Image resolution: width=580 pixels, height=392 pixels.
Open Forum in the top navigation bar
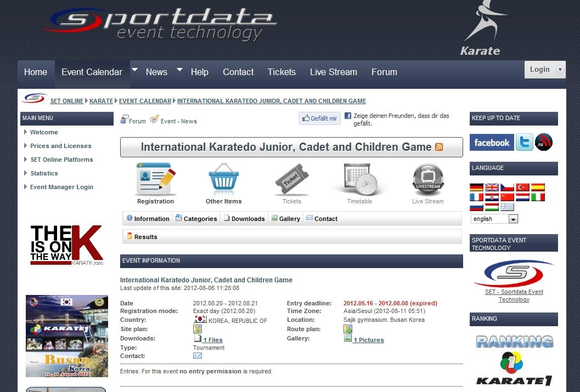(384, 72)
